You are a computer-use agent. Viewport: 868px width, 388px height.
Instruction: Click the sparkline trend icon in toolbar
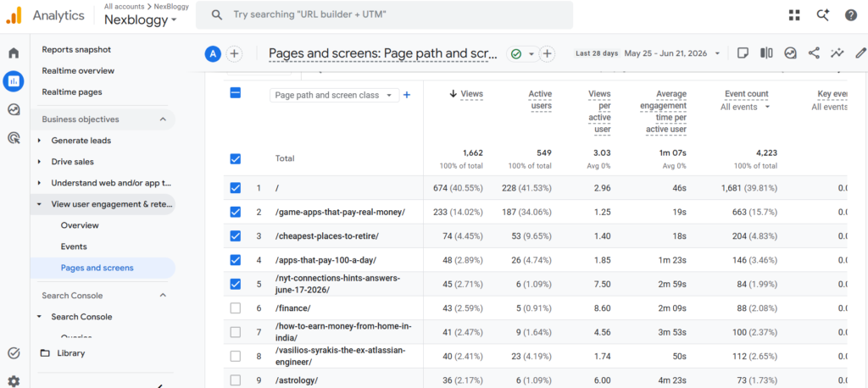837,53
